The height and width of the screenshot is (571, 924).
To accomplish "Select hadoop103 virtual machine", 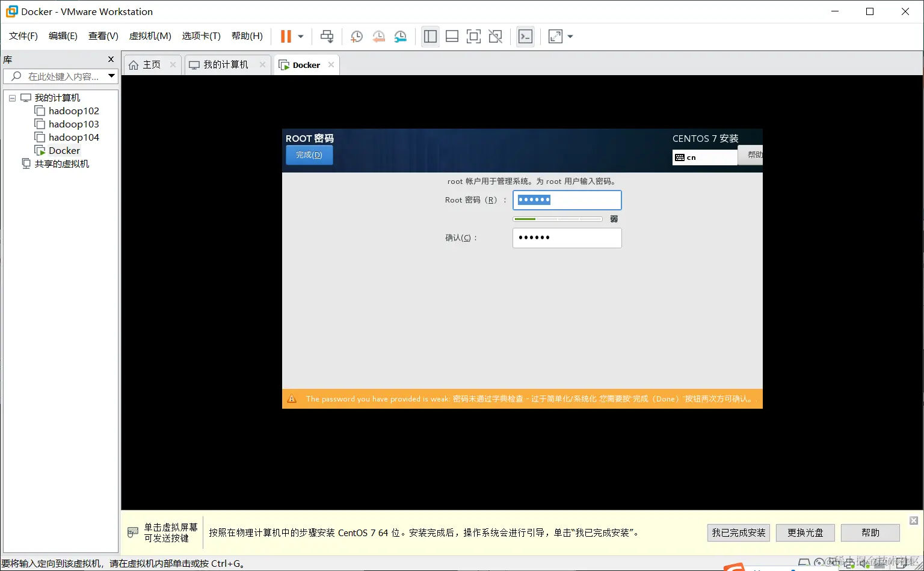I will pos(73,124).
